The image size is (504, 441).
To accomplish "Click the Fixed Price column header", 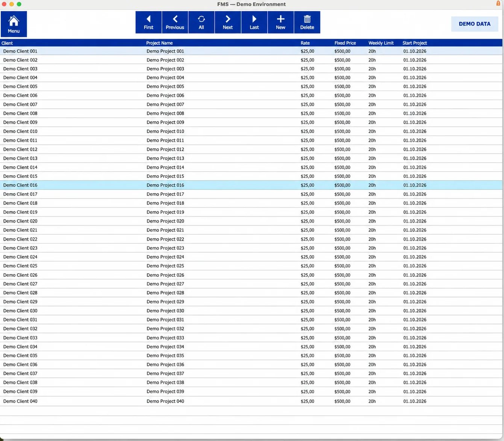I will click(345, 43).
